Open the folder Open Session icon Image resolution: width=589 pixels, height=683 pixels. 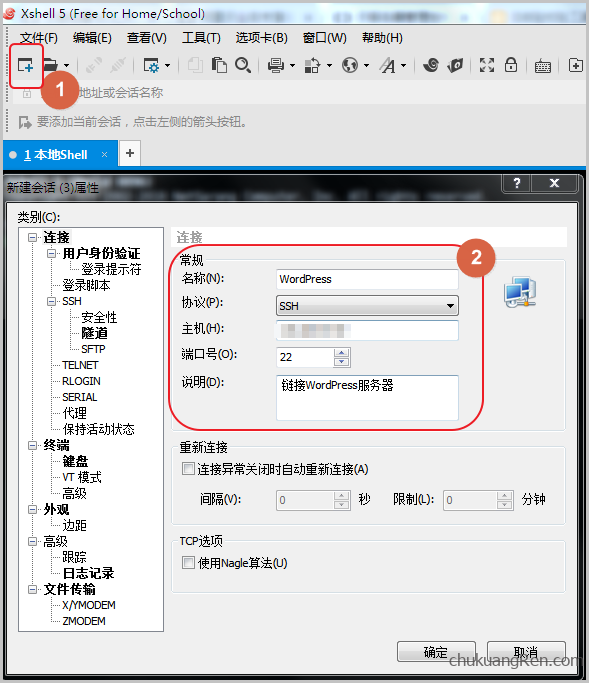point(51,65)
